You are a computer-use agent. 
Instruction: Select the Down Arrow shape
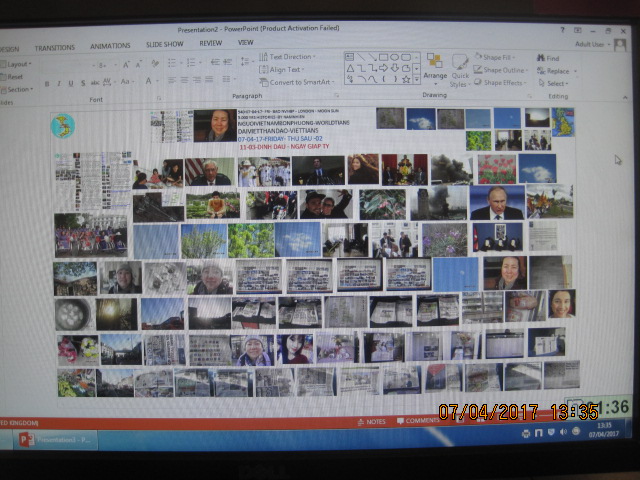(395, 68)
